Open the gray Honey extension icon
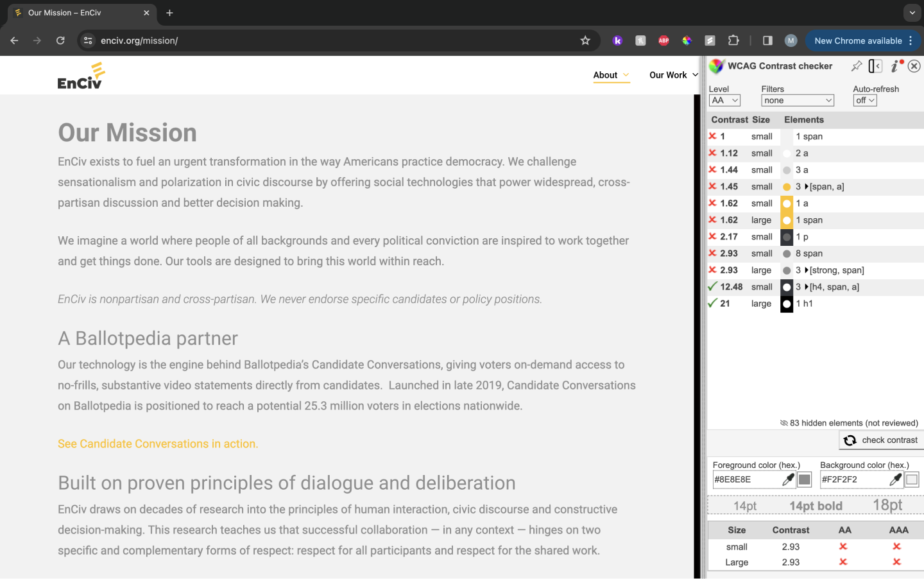 tap(640, 40)
